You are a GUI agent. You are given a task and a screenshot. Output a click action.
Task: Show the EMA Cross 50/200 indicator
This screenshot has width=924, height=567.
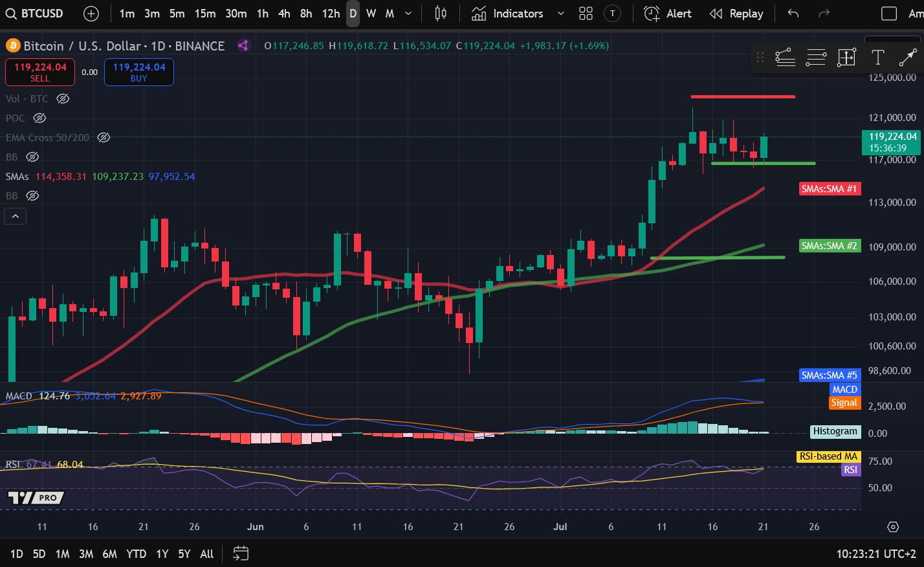[104, 137]
